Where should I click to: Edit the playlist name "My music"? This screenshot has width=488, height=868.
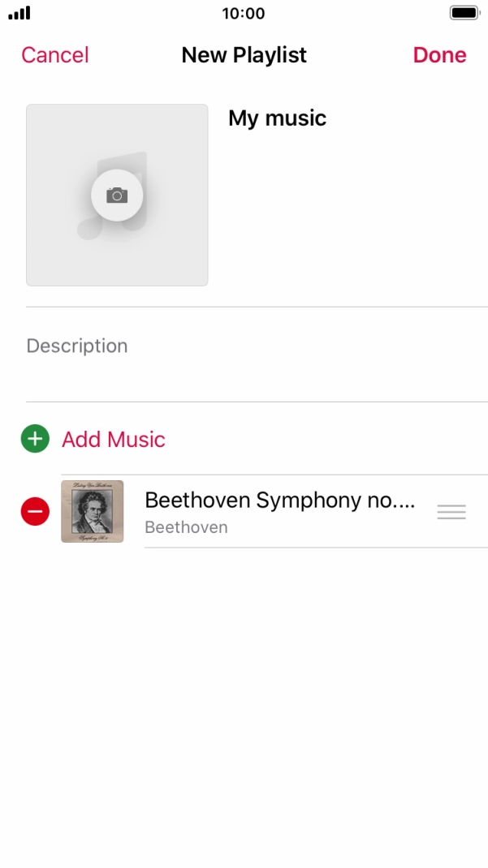pyautogui.click(x=277, y=118)
